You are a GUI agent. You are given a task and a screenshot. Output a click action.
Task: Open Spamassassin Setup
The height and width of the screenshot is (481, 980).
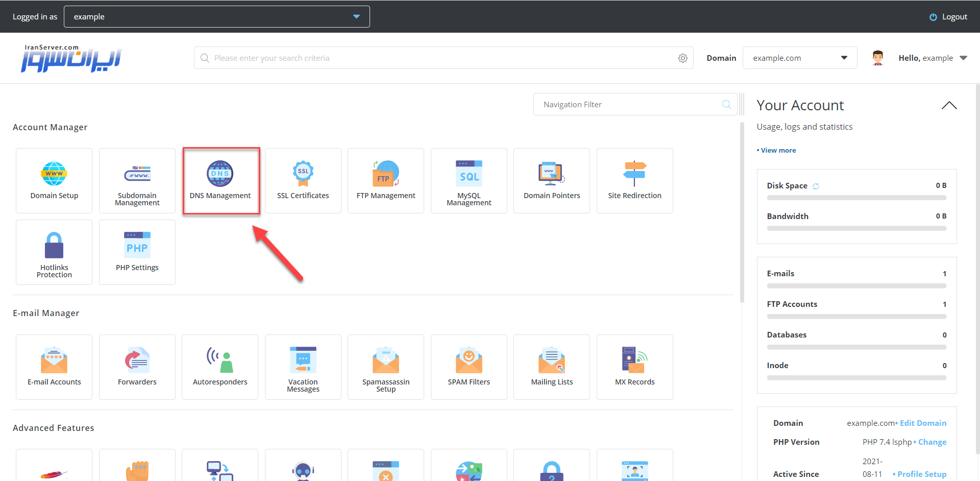pyautogui.click(x=386, y=367)
